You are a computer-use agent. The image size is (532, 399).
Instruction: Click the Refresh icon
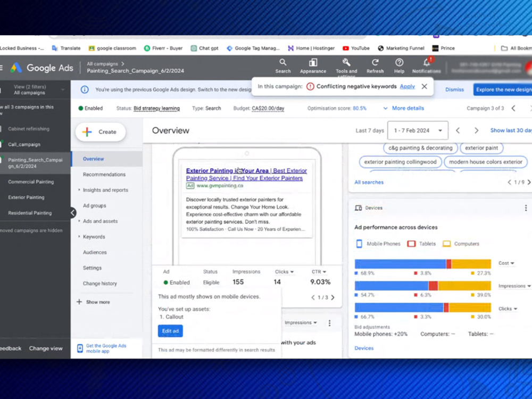pyautogui.click(x=375, y=66)
